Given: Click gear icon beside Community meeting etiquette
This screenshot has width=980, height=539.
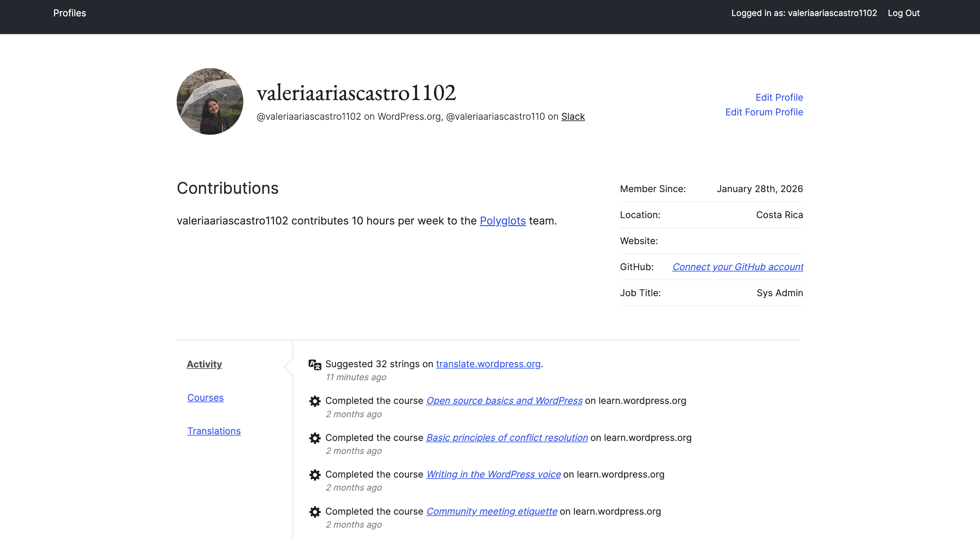Looking at the screenshot, I should pyautogui.click(x=315, y=512).
